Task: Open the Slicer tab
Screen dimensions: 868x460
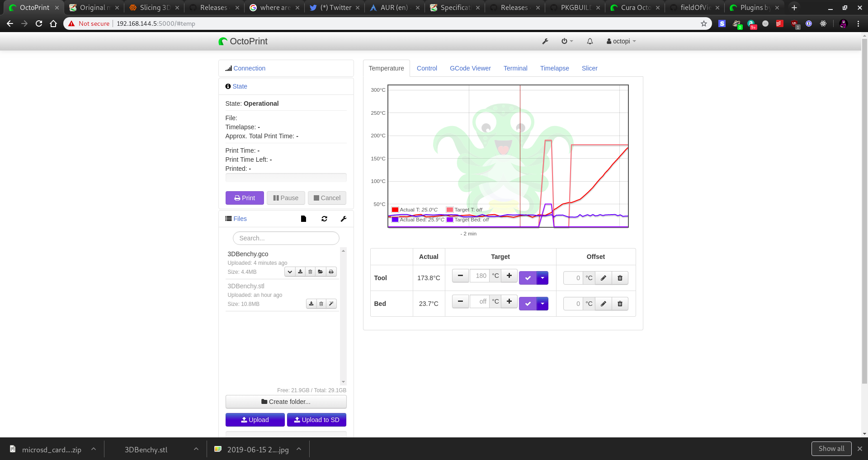Action: 590,68
